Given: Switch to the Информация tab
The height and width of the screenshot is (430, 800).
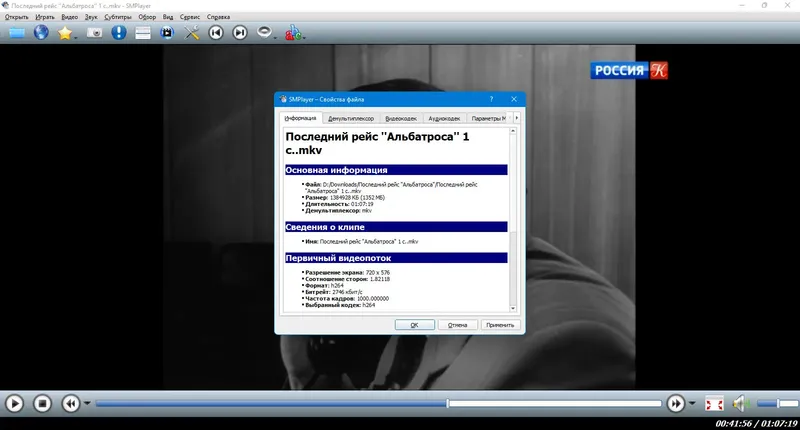Looking at the screenshot, I should coord(301,118).
